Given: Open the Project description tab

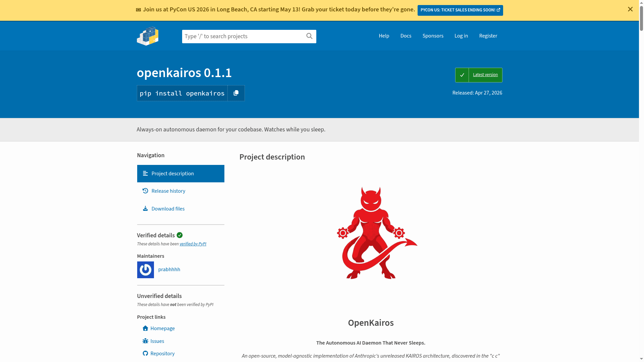Looking at the screenshot, I should (x=181, y=174).
